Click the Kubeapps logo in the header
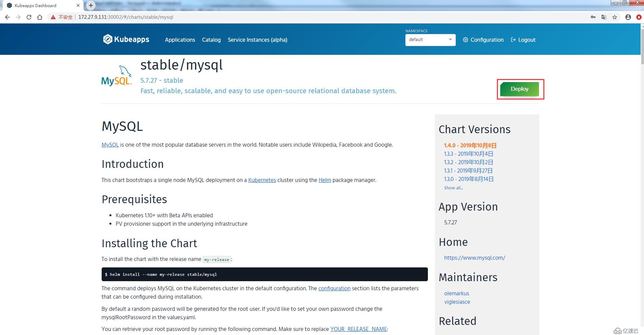This screenshot has width=644, height=335. click(126, 39)
